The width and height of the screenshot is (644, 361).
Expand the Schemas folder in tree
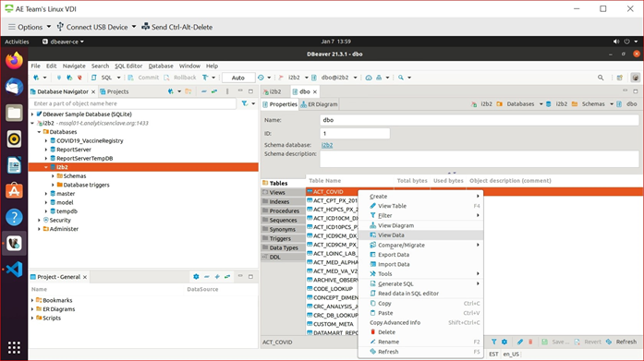[x=53, y=176]
